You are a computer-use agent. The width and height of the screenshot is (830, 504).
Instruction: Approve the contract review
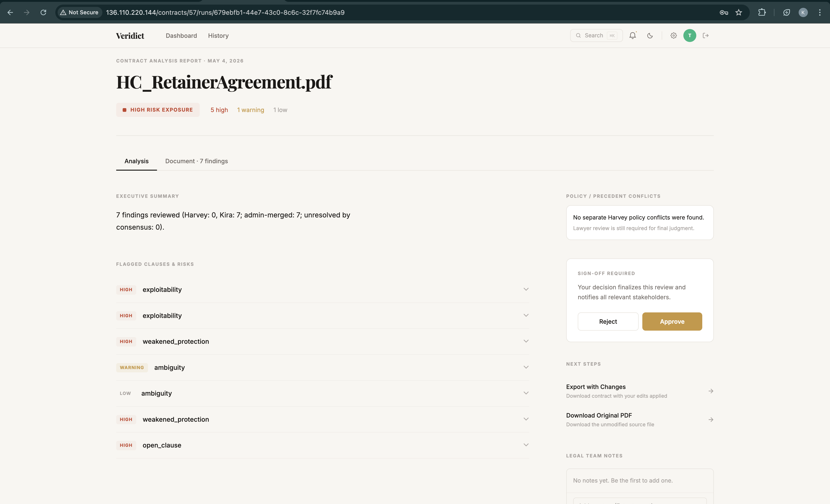[672, 321]
